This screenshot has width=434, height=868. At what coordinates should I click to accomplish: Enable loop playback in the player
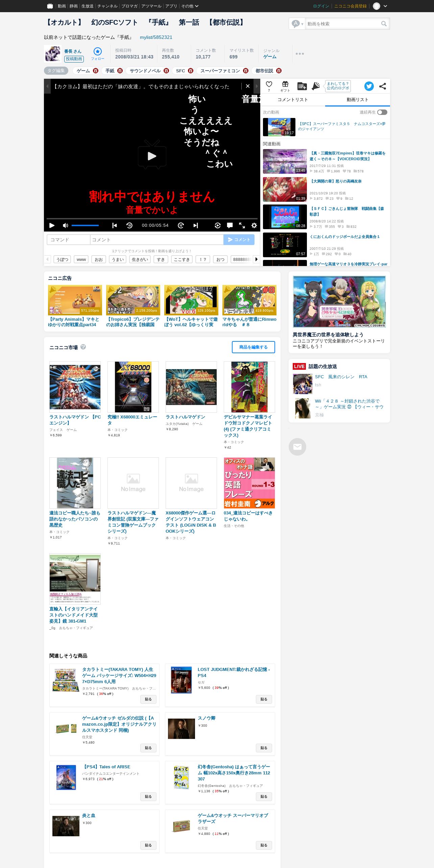click(218, 225)
